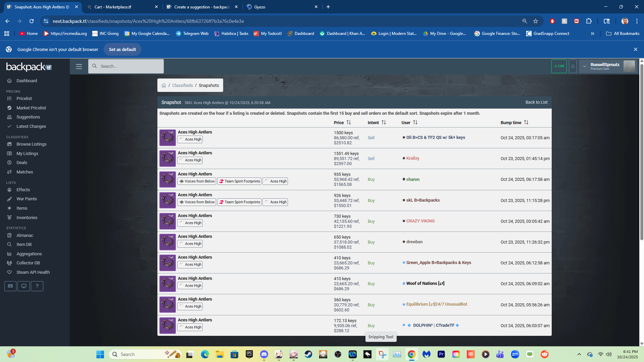Viewport: 644px width, 362px height.
Task: Click the Windows Start button
Action: (x=100, y=354)
